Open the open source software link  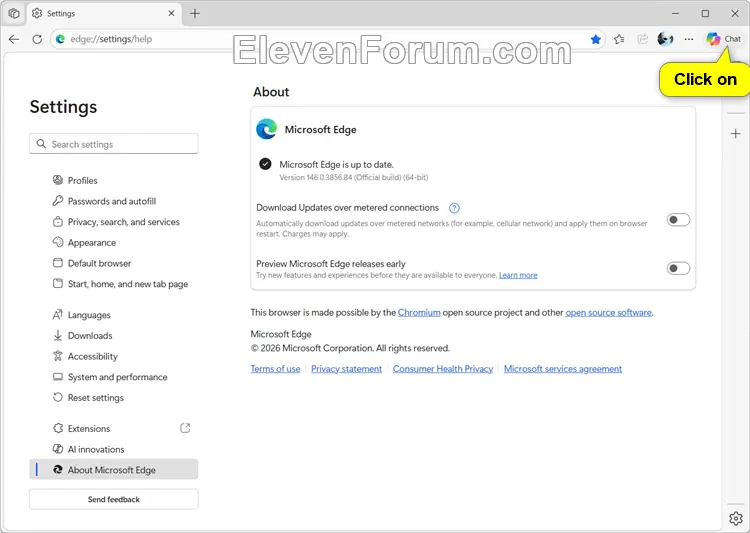click(x=608, y=312)
